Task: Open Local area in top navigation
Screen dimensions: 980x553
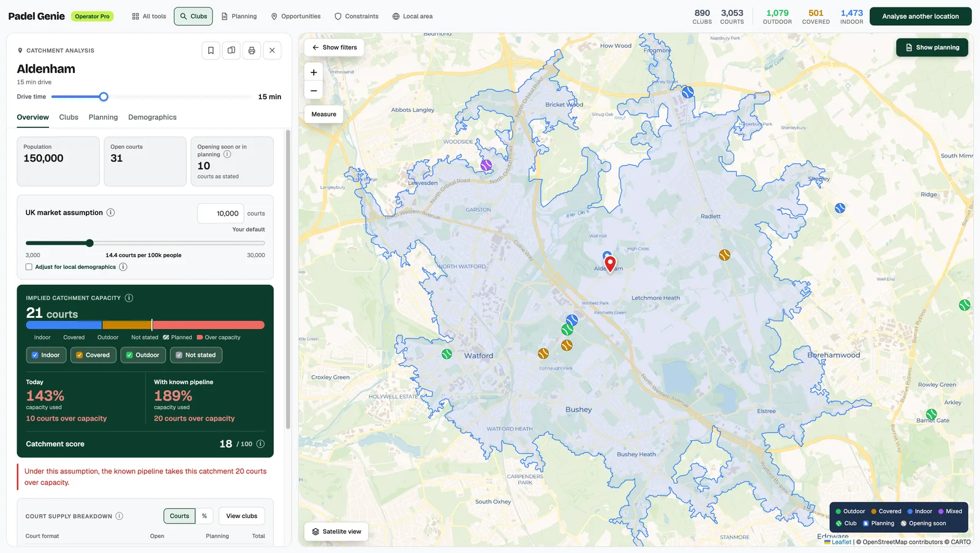Action: coord(412,17)
